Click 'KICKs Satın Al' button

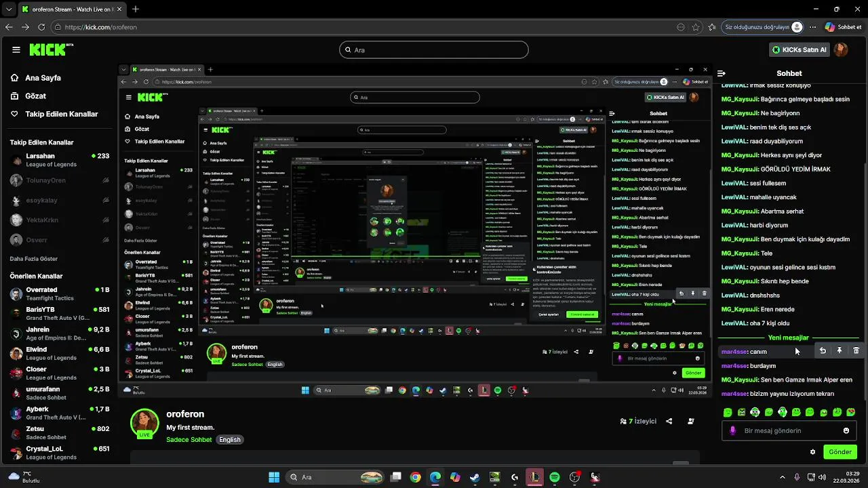800,49
